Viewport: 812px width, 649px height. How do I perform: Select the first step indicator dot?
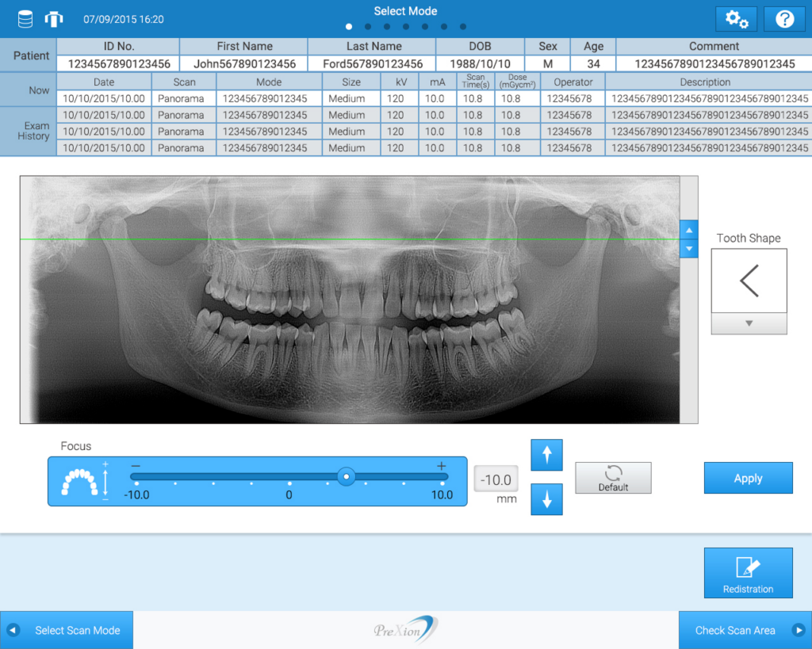pyautogui.click(x=349, y=26)
